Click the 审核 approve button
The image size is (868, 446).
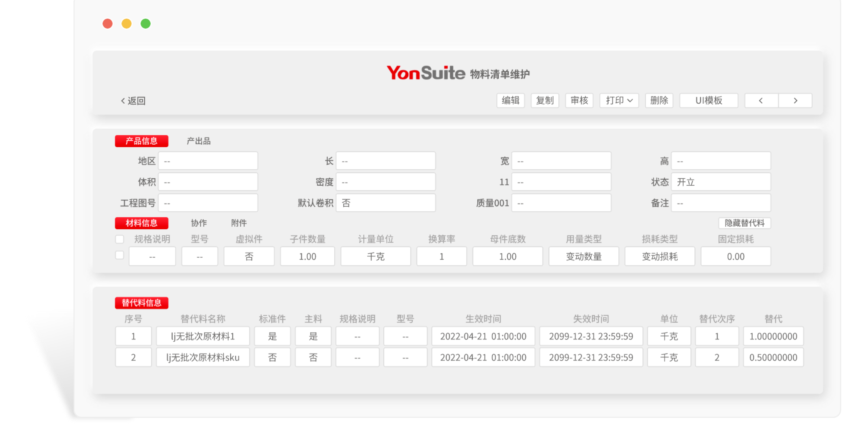click(x=579, y=100)
